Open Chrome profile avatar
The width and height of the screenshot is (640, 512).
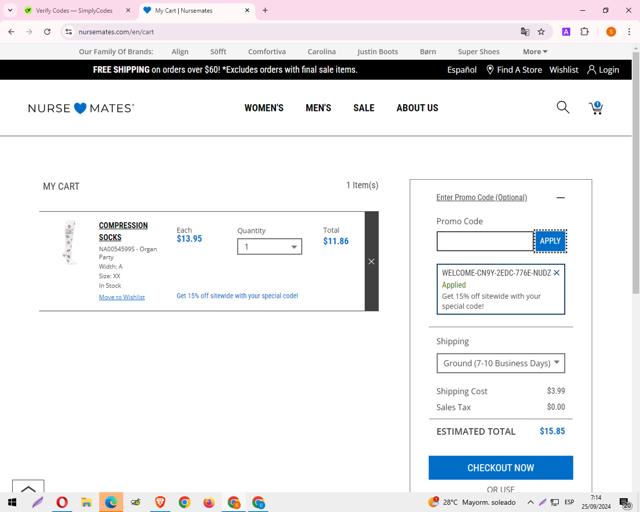pos(611,31)
